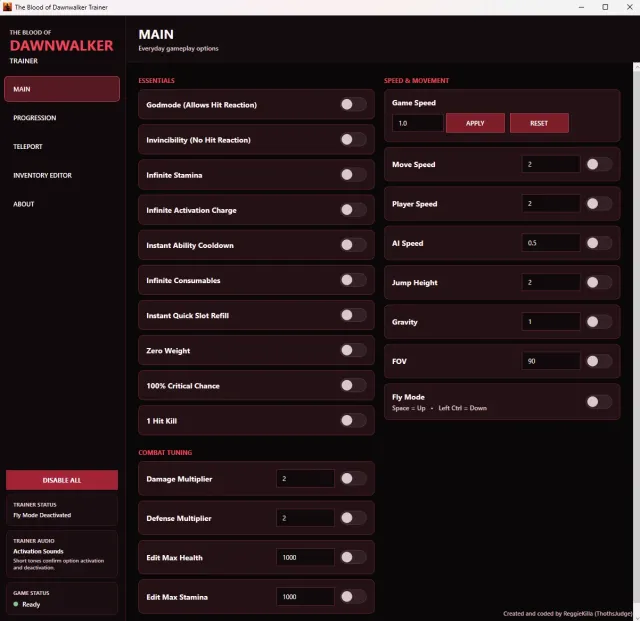The height and width of the screenshot is (621, 640).
Task: Click the SPEED & MOVEMENT heading
Action: (x=416, y=80)
